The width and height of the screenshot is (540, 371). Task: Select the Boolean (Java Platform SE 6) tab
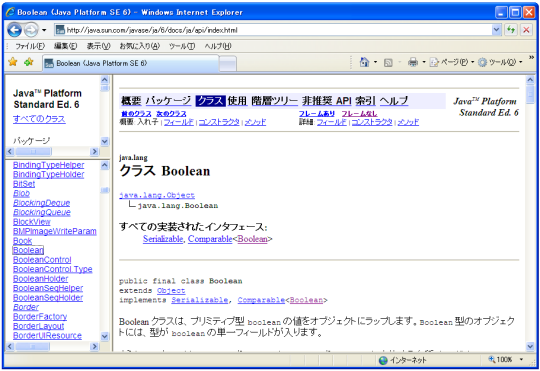131,63
